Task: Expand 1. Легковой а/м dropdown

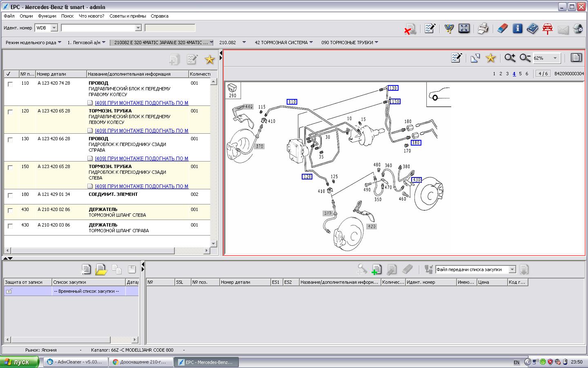Action: tap(104, 42)
